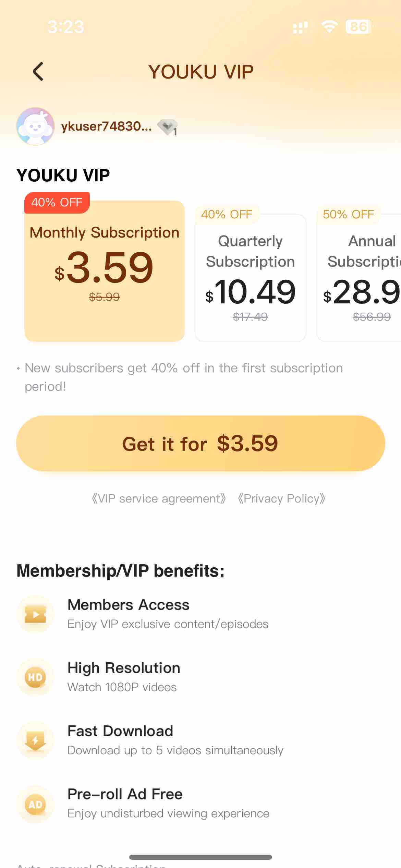Tap the High Resolution benefit title
The width and height of the screenshot is (401, 868).
(x=124, y=668)
